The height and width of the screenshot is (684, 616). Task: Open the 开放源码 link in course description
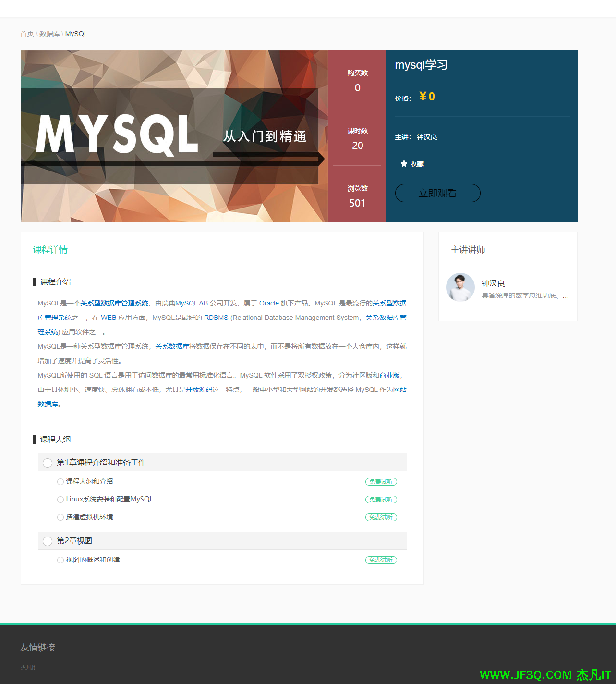[x=199, y=390]
